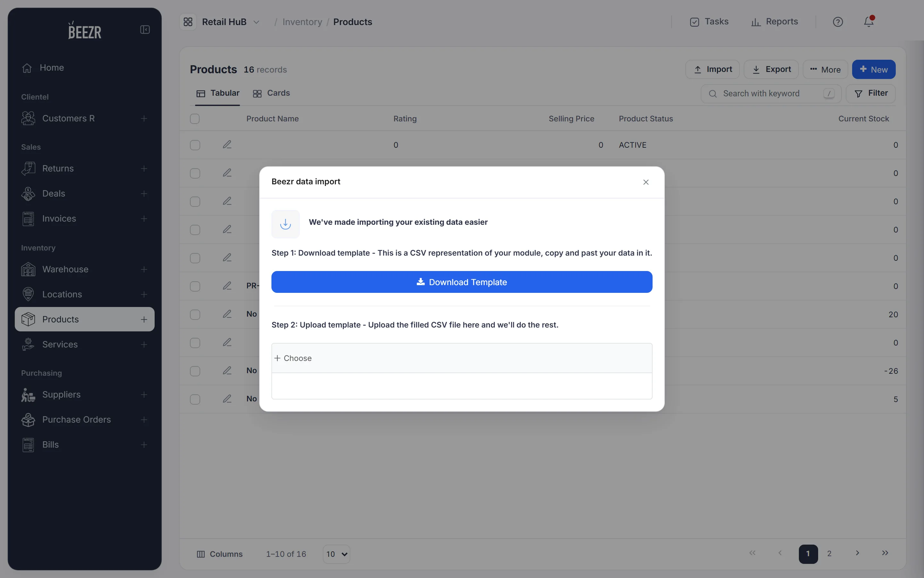
Task: Add a new Invoices record with plus
Action: pos(144,219)
